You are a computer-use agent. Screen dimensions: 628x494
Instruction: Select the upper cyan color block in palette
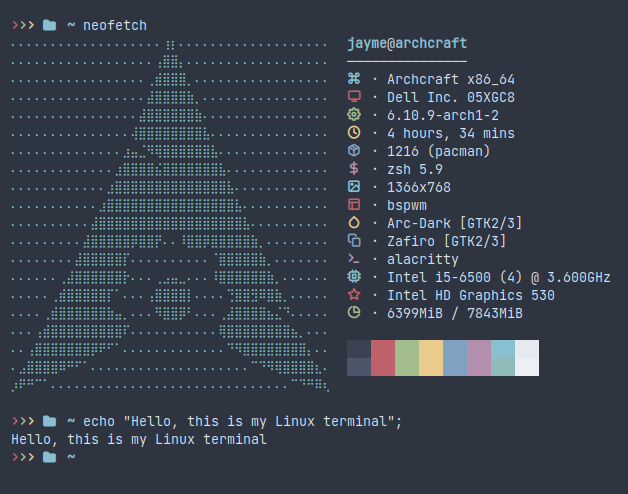(503, 349)
